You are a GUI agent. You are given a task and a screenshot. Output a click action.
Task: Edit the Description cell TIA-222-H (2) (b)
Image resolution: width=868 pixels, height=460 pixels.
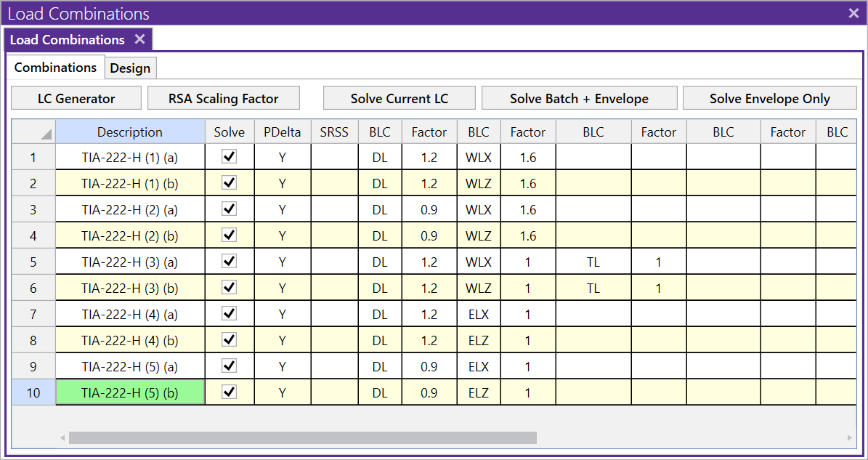(130, 235)
